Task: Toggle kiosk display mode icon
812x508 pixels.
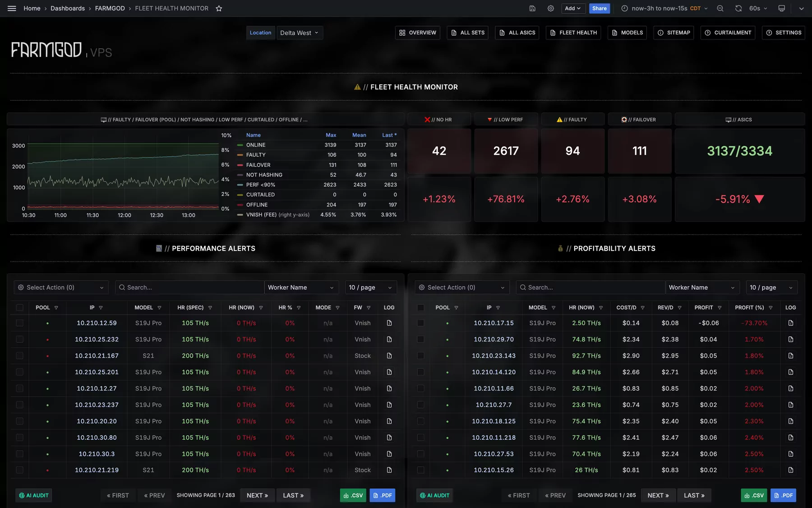Action: pyautogui.click(x=782, y=8)
